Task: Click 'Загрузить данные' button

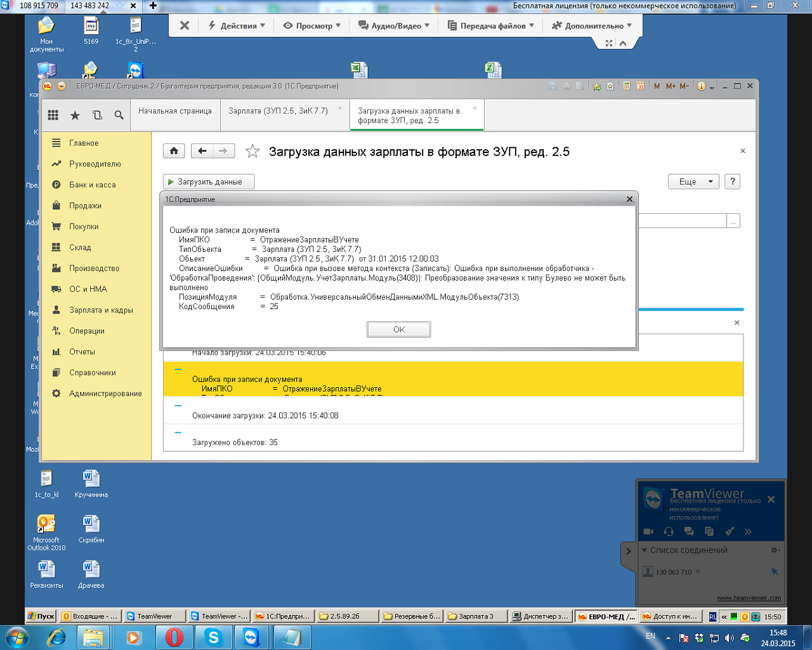Action: click(x=209, y=182)
